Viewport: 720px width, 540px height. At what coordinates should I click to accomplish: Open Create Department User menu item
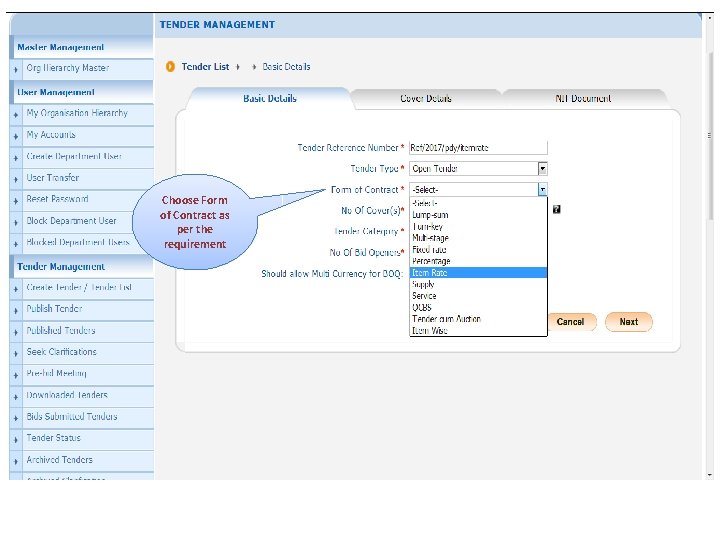pyautogui.click(x=74, y=156)
